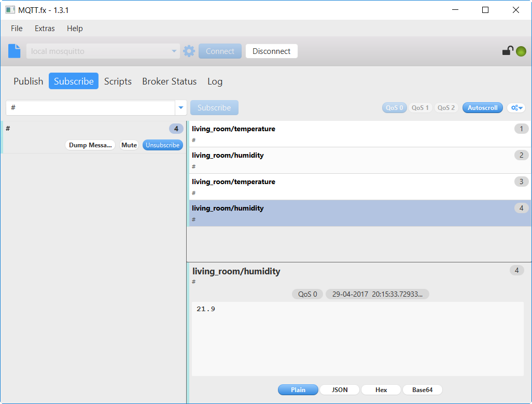532x404 pixels.
Task: Click the timestamp 29-04-2017 20:15:33 label
Action: click(x=377, y=294)
